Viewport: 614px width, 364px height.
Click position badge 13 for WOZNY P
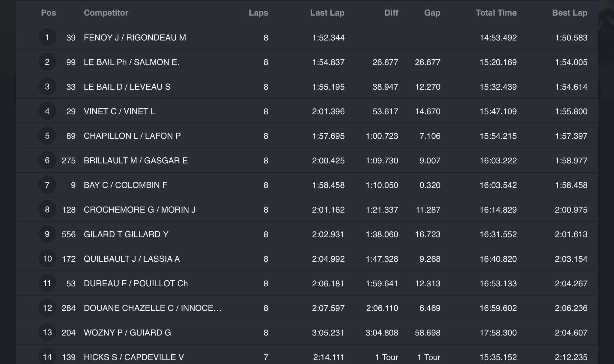[x=47, y=333]
